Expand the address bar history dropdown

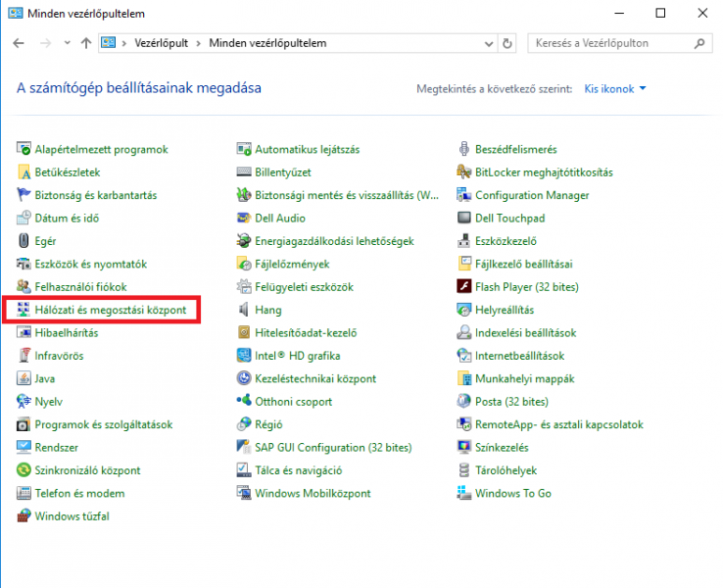[x=489, y=43]
